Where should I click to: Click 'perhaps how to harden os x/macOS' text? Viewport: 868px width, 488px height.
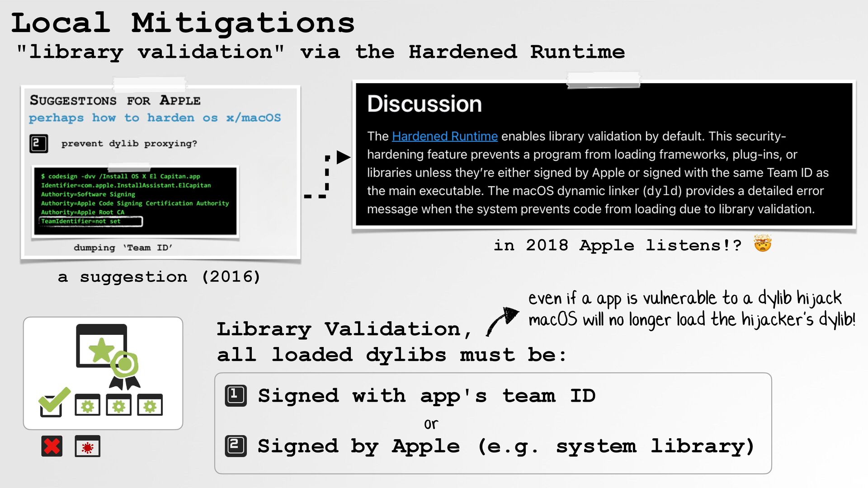click(x=155, y=118)
